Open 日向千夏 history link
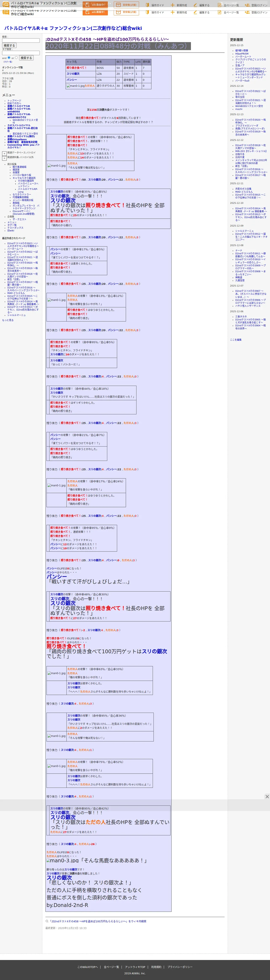Viewport: 270px width, 980px height. (240, 157)
